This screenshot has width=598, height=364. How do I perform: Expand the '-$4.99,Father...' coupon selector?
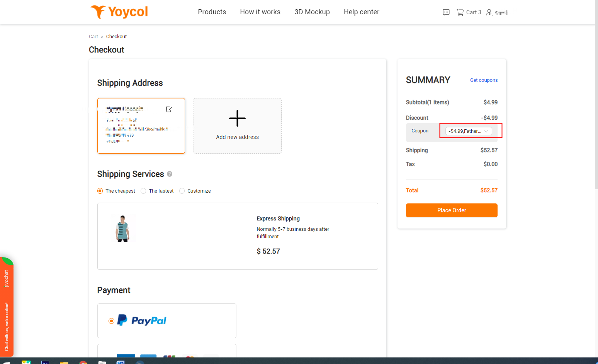[469, 131]
